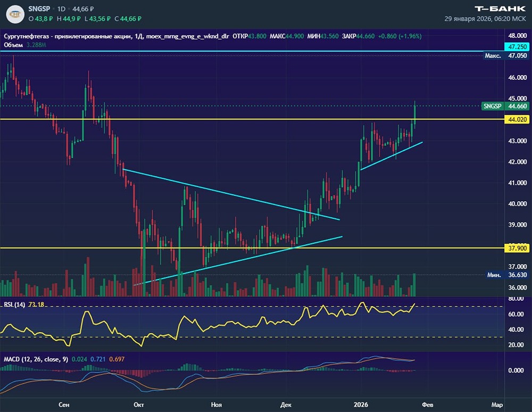Select the 37.900 yellow level label
Viewport: 532px width, 412px height.
tap(517, 249)
